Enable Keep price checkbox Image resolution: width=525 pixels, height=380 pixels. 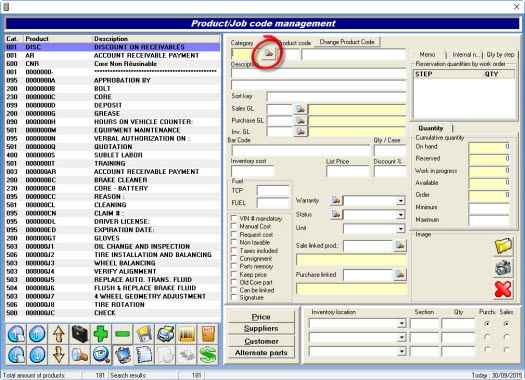[x=234, y=274]
